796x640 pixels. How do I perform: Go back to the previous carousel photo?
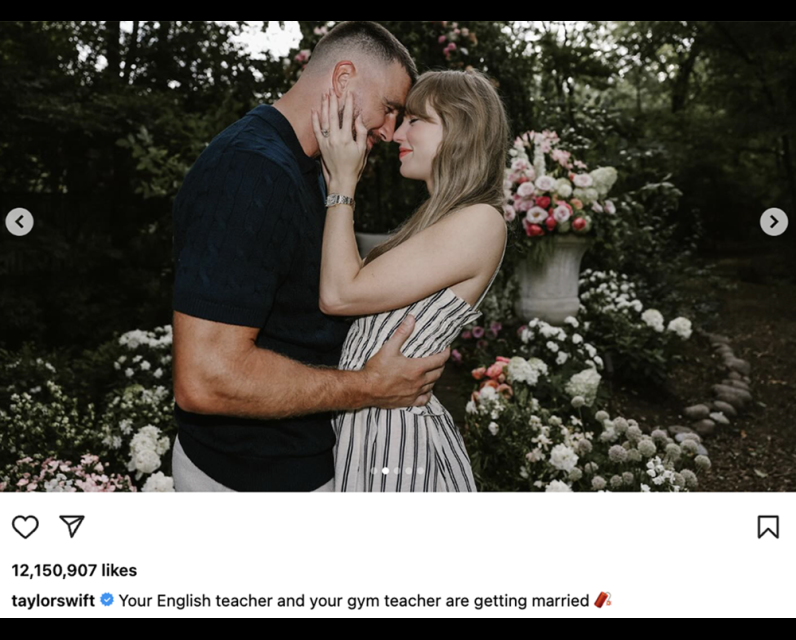(x=19, y=222)
